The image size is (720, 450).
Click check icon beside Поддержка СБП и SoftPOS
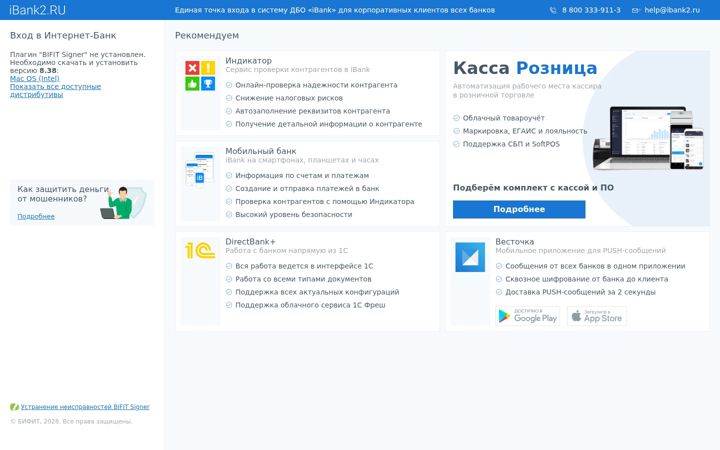456,144
